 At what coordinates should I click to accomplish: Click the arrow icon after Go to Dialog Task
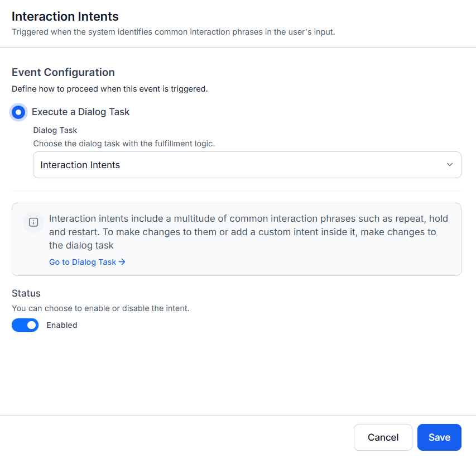pos(122,262)
